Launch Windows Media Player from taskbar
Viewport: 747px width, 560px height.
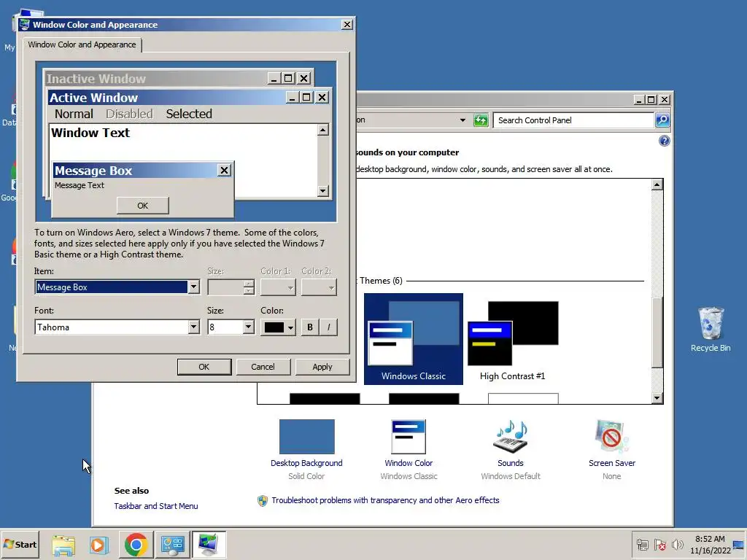point(99,545)
